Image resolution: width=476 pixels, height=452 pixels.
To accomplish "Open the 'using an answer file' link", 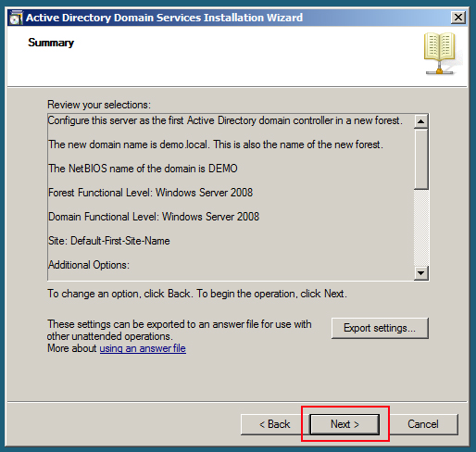I will pyautogui.click(x=143, y=348).
